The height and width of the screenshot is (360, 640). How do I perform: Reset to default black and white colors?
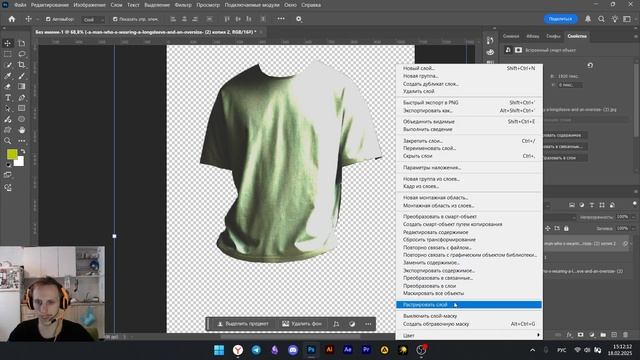pyautogui.click(x=8, y=164)
